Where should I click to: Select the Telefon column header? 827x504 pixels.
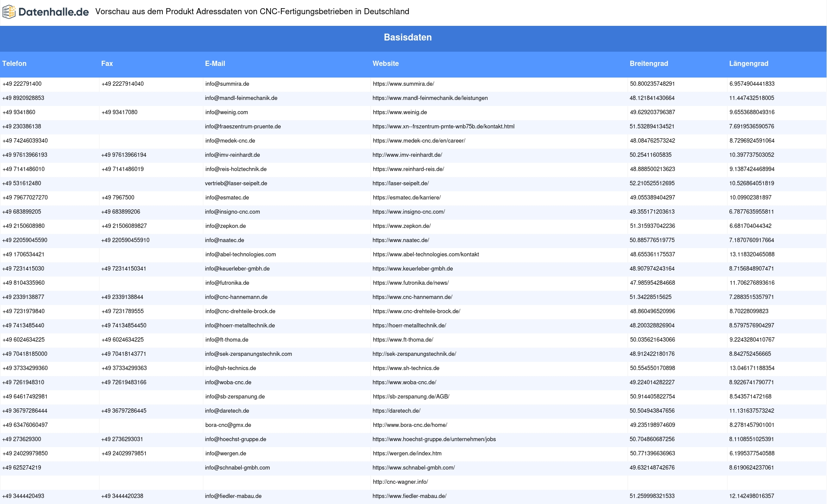pyautogui.click(x=14, y=63)
